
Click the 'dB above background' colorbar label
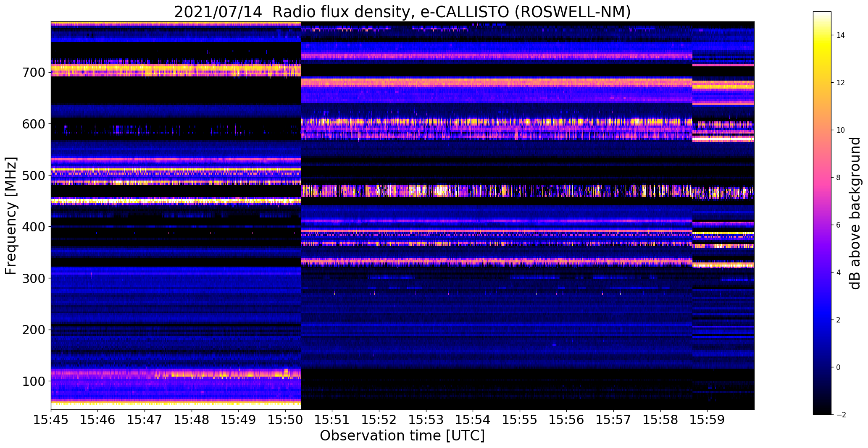[855, 213]
